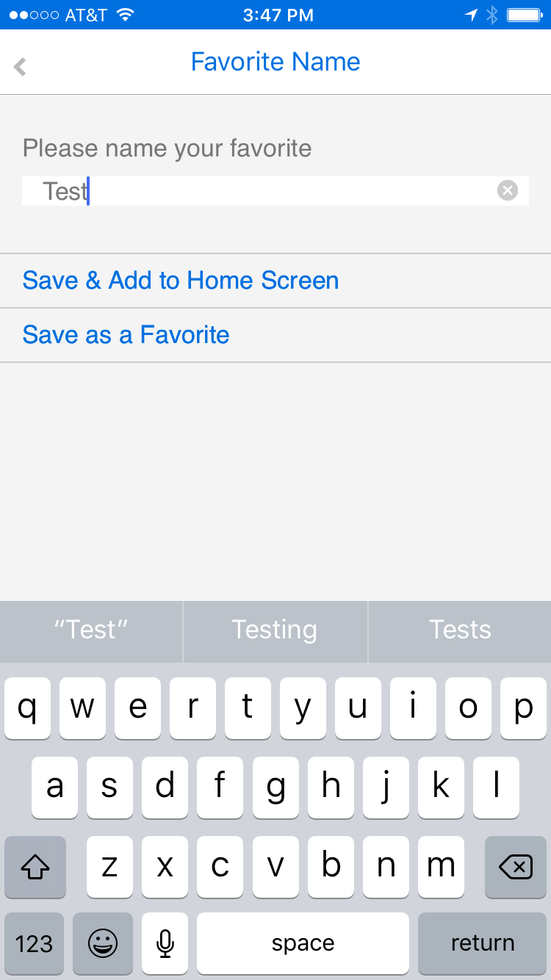551x980 pixels.
Task: Tap the emoji keyboard icon
Action: (103, 943)
